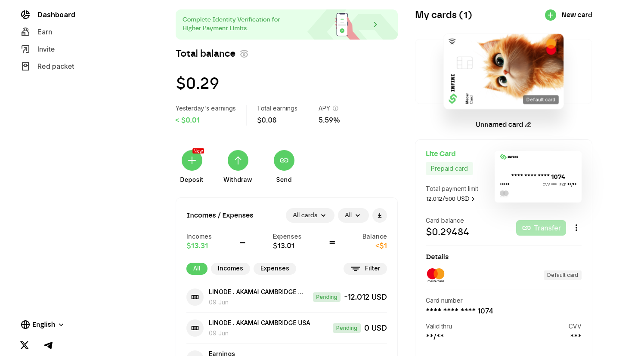Viewport: 644px width, 356px height.
Task: Click the Prepaid card tag
Action: 449,169
